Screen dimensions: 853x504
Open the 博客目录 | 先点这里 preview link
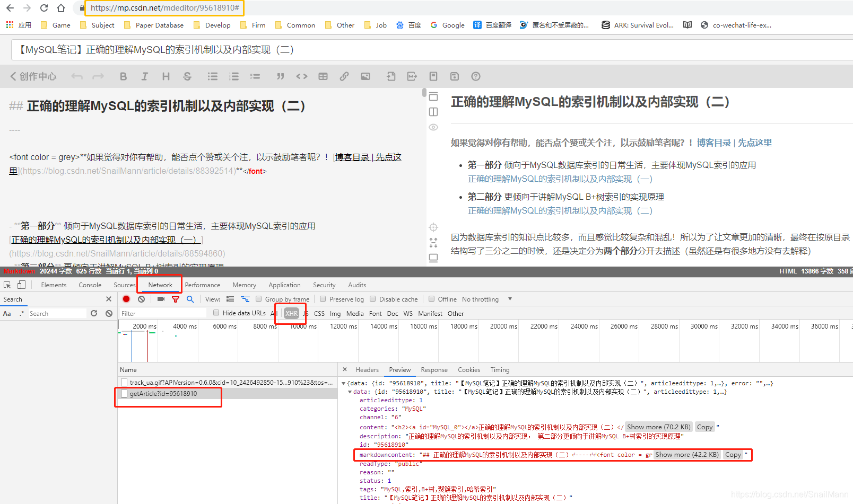pos(734,143)
